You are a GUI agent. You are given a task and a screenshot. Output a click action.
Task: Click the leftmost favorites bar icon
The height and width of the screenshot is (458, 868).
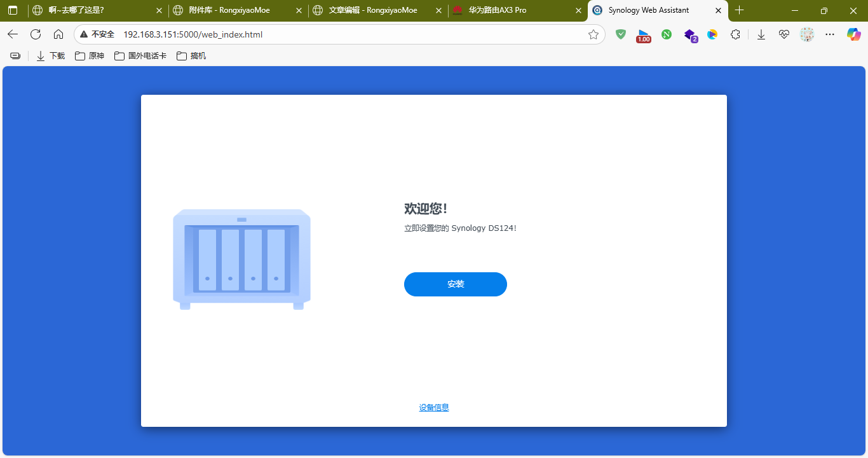click(15, 56)
